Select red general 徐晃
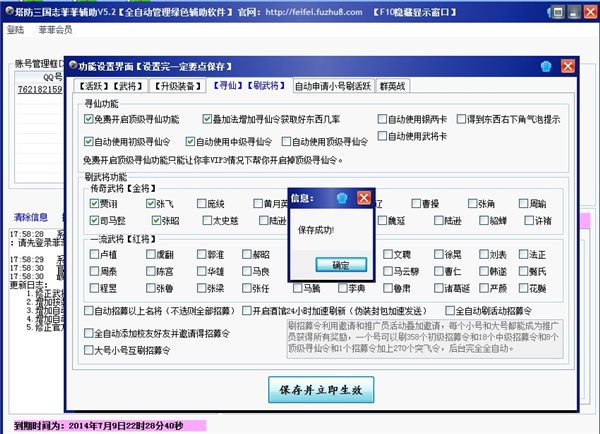Screen dimensions: 600x434 (439, 254)
